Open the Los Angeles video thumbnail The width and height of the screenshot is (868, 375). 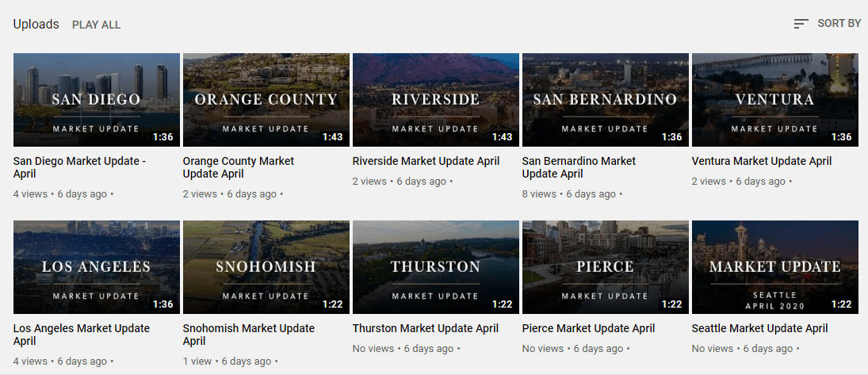(97, 267)
